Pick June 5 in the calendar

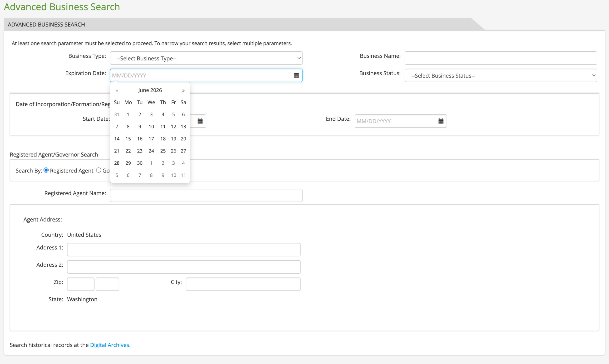pos(173,114)
